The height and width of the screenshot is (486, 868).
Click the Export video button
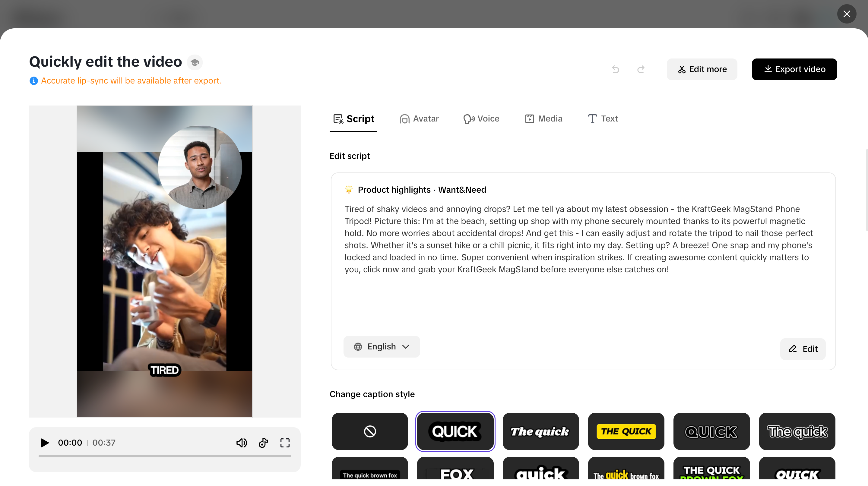pos(794,69)
